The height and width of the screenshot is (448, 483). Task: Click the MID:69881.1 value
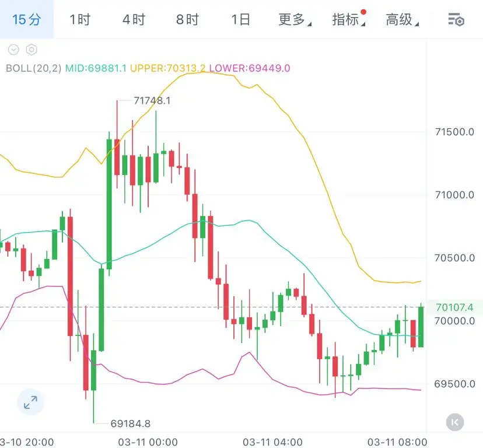pyautogui.click(x=96, y=68)
